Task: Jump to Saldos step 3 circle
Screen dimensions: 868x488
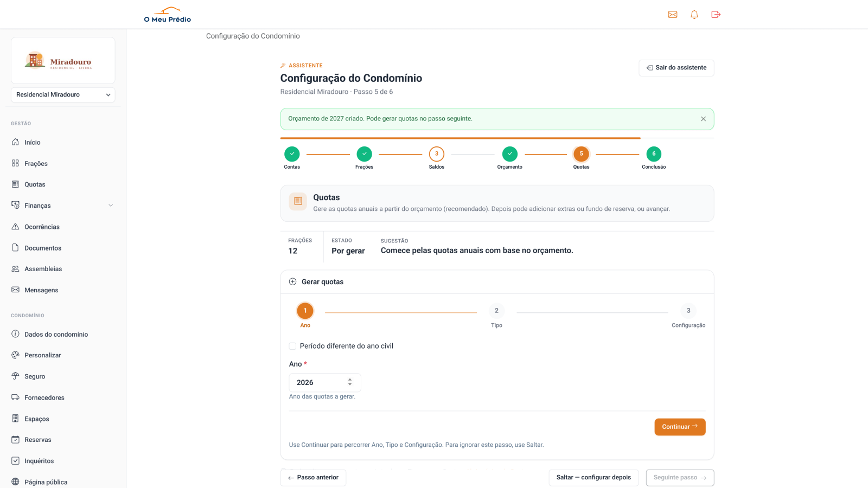Action: 437,154
